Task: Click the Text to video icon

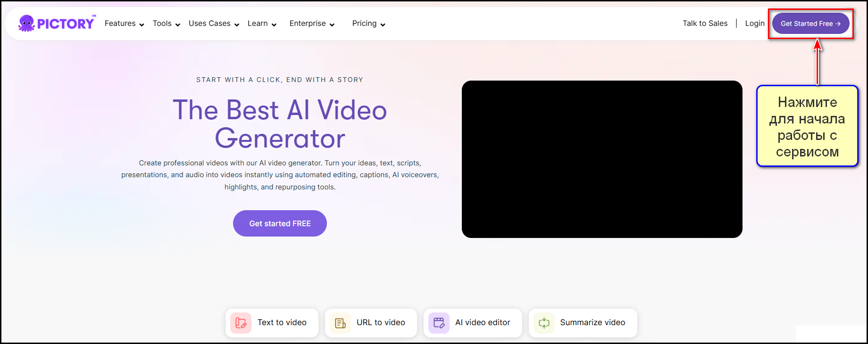Action: click(241, 323)
